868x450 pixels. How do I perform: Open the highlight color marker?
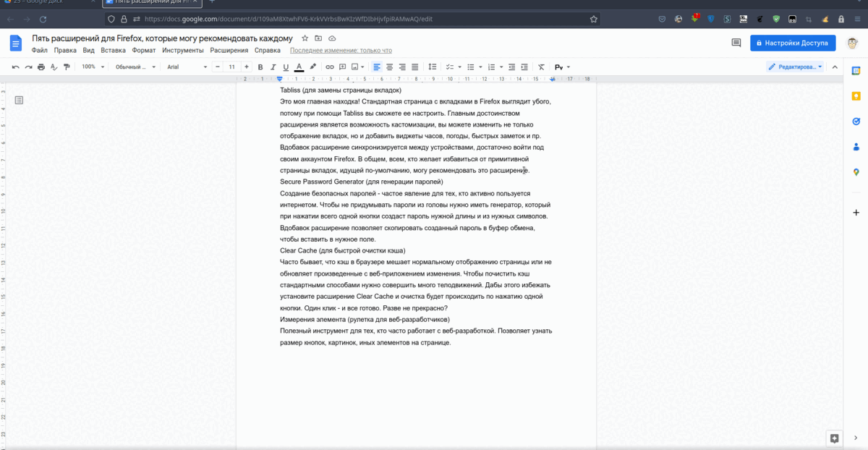[312, 67]
